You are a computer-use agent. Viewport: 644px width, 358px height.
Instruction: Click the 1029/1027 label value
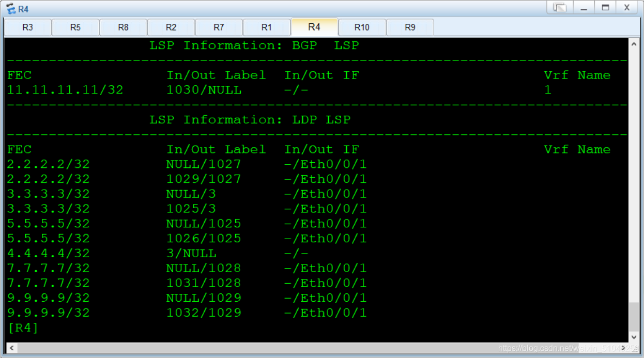point(204,179)
